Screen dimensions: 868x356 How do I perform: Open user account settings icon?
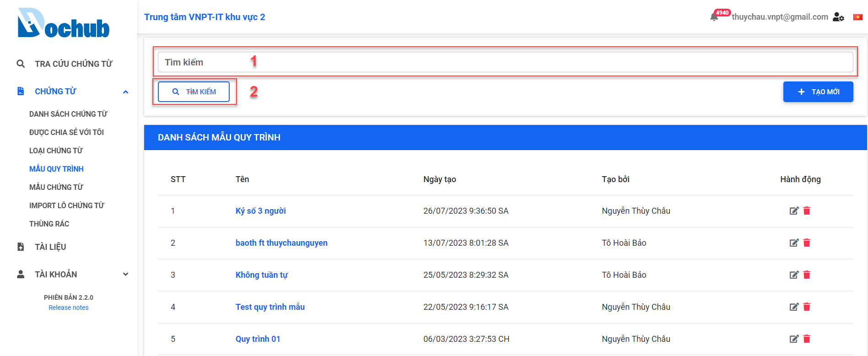click(x=838, y=17)
